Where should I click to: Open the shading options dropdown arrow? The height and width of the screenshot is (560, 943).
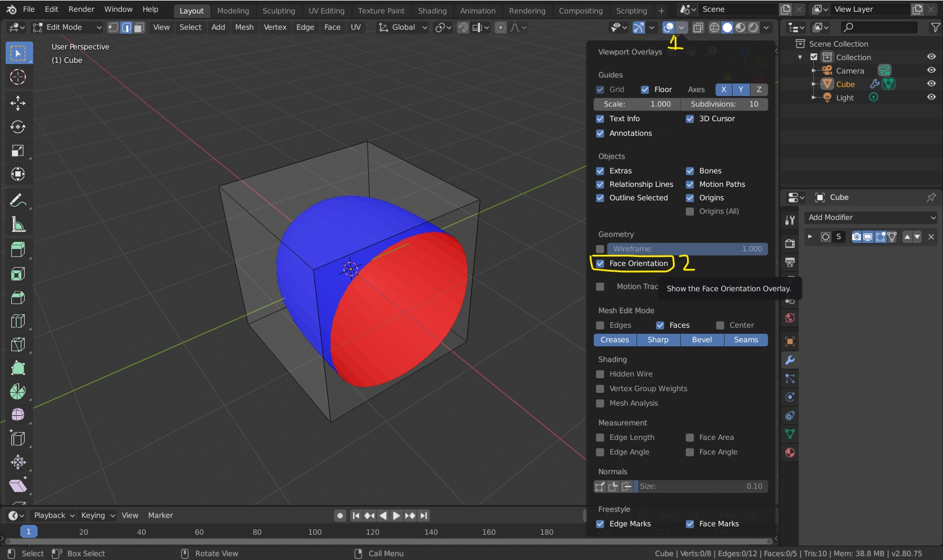[x=766, y=27]
